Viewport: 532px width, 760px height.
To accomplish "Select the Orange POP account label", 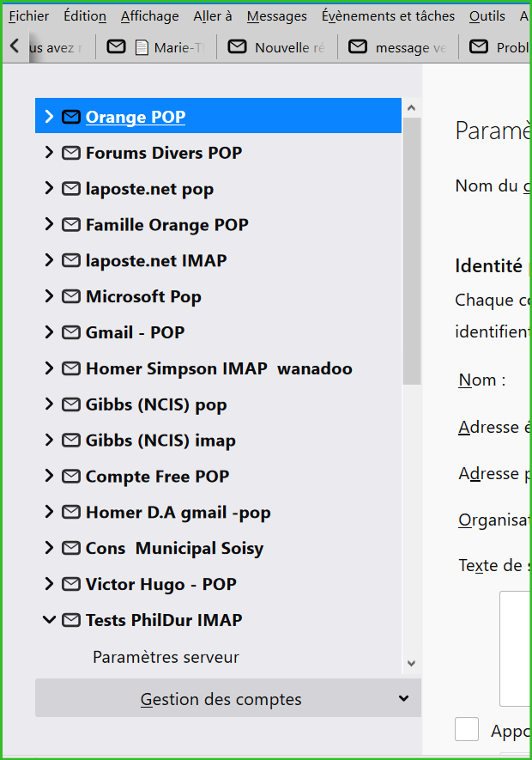I will coord(136,117).
